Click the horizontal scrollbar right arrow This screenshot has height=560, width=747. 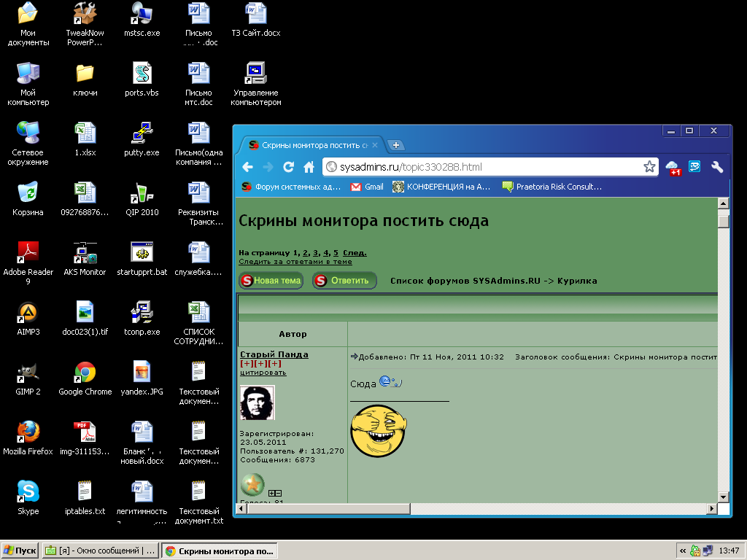pyautogui.click(x=712, y=508)
